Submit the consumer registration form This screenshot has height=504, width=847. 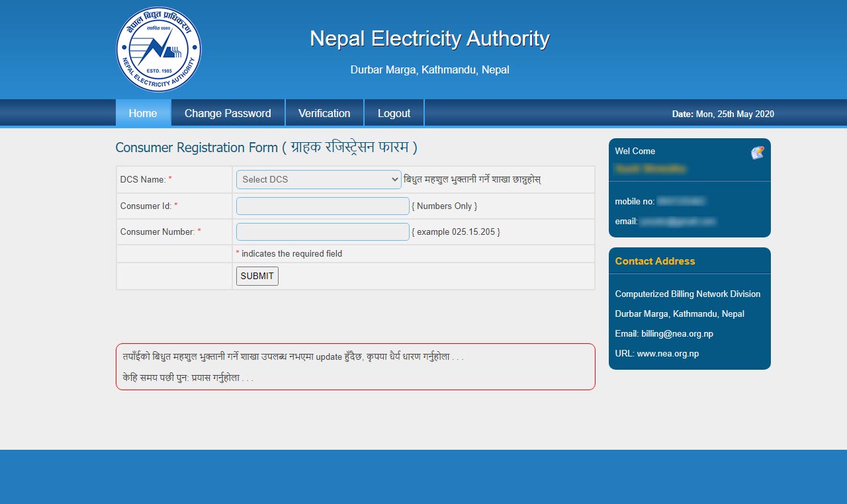pyautogui.click(x=257, y=276)
